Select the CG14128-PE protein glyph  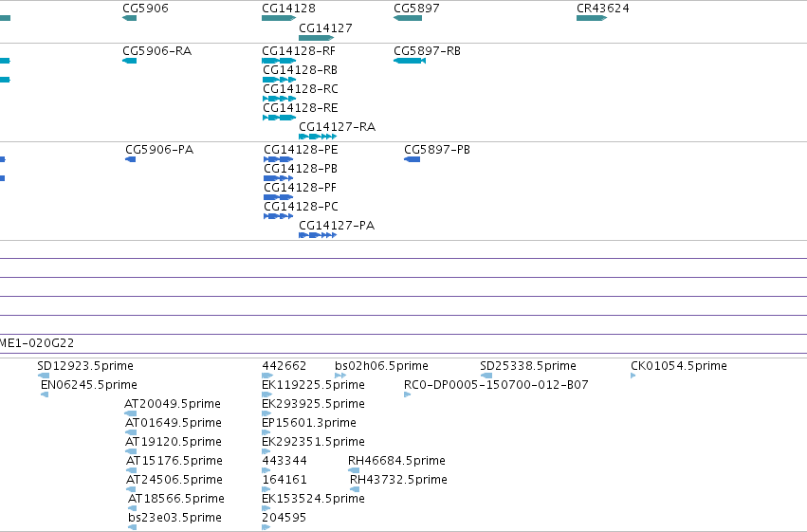tap(279, 159)
